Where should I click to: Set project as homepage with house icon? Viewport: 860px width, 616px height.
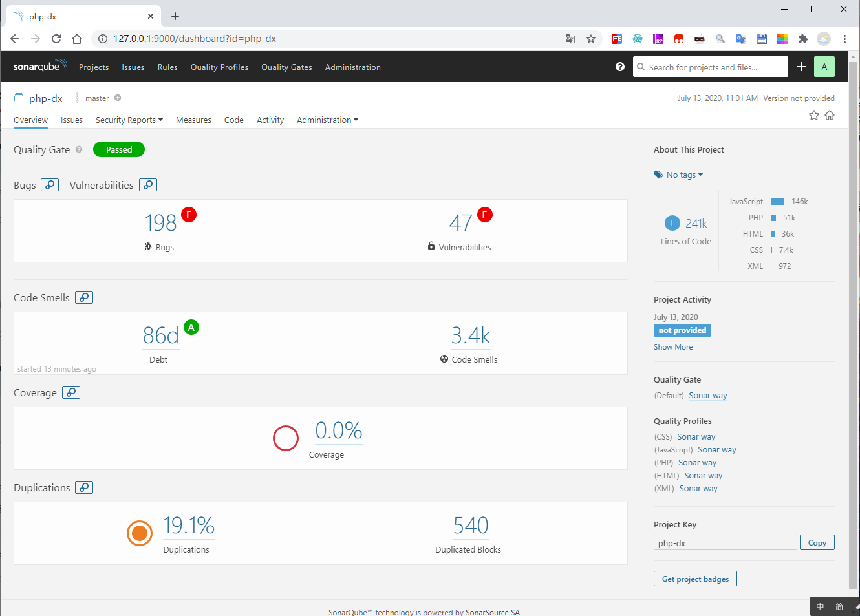(830, 115)
